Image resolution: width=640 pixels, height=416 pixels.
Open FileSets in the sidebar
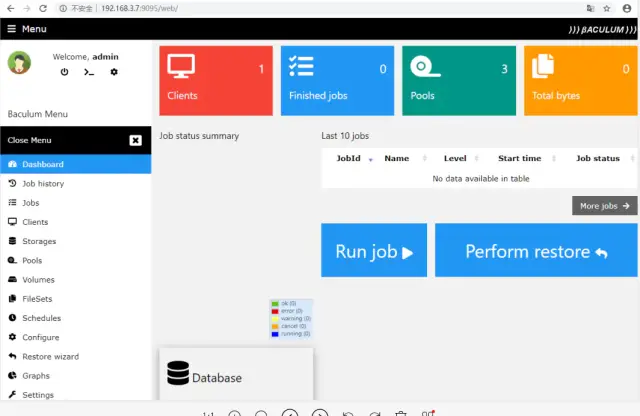[76, 298]
